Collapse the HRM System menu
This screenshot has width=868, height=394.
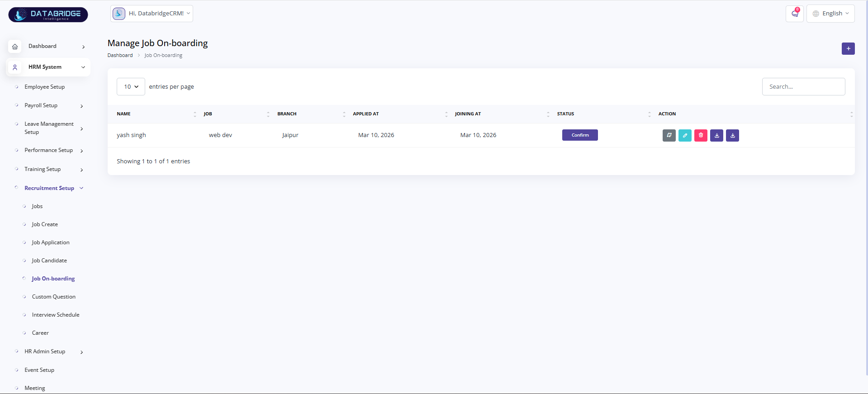click(x=48, y=67)
